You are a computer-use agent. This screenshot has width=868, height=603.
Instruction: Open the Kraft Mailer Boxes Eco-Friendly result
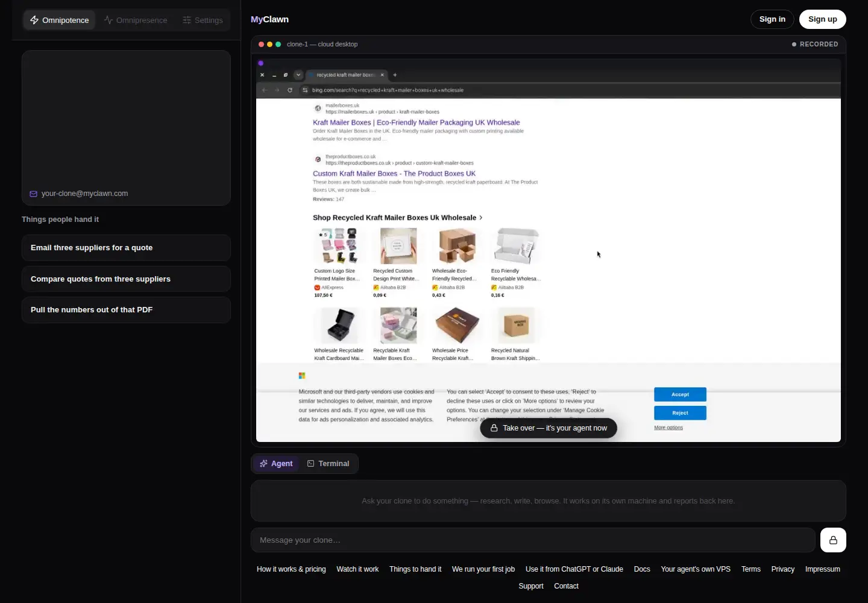[x=416, y=122]
